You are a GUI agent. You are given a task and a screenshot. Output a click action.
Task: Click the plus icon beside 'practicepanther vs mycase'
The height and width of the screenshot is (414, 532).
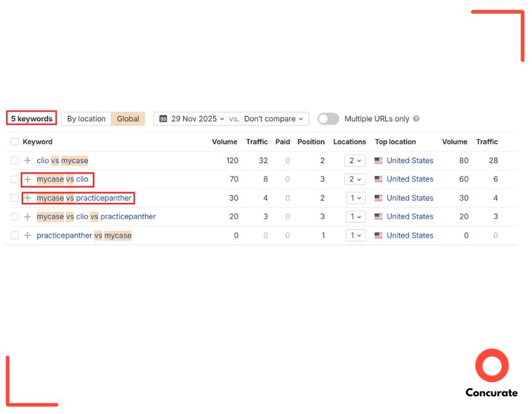tap(27, 235)
